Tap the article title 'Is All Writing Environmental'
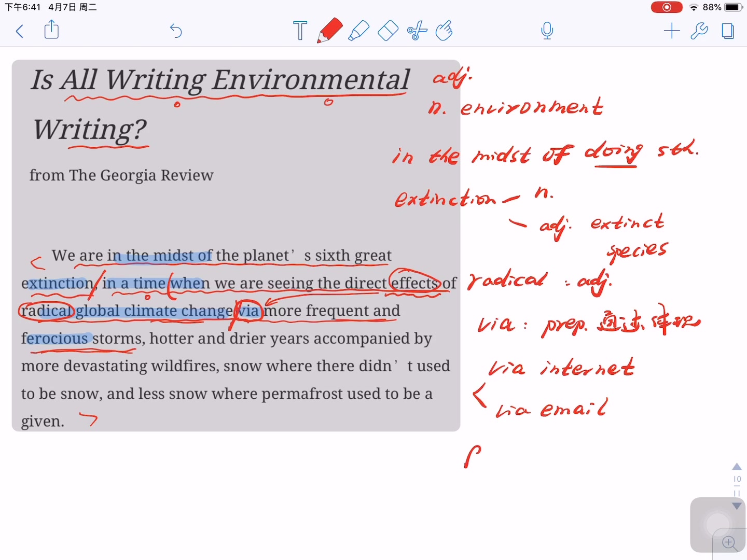The image size is (747, 560). coord(220,80)
